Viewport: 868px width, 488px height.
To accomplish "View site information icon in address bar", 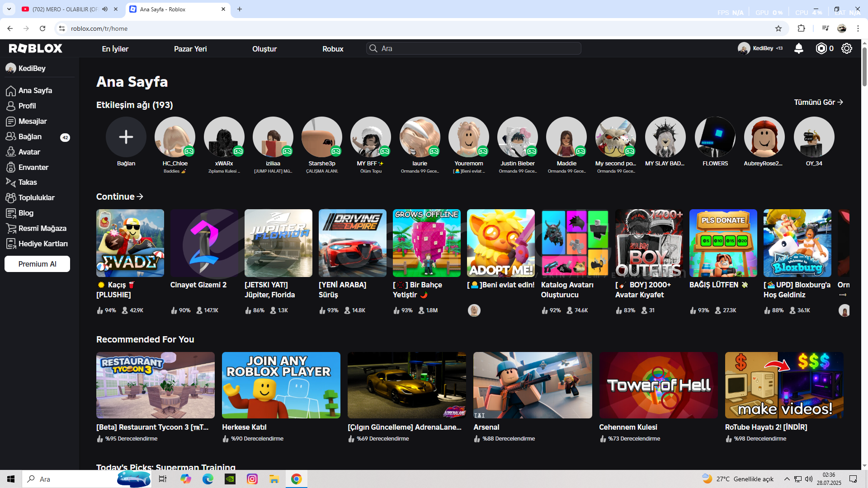I will pos(62,28).
